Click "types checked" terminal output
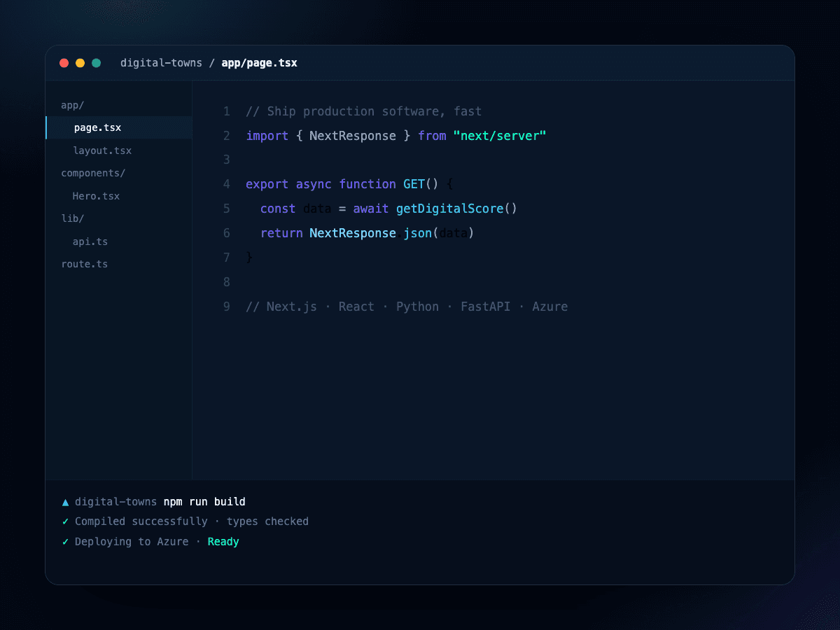The image size is (840, 630). pyautogui.click(x=267, y=521)
